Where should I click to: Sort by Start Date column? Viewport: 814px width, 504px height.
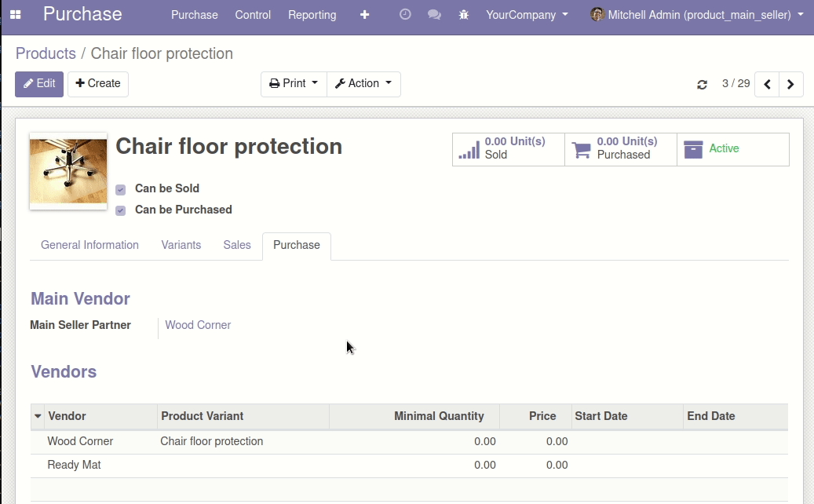click(627, 416)
